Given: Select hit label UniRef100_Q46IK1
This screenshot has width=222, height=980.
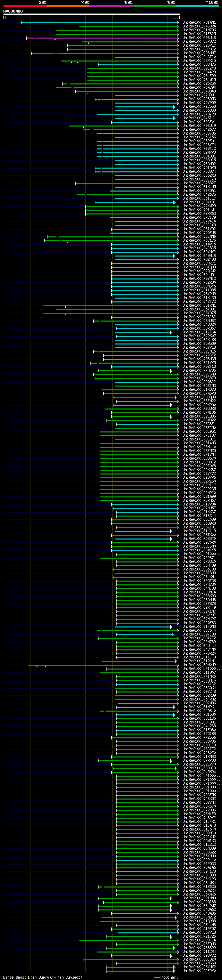Looking at the screenshot, I should (x=199, y=118).
